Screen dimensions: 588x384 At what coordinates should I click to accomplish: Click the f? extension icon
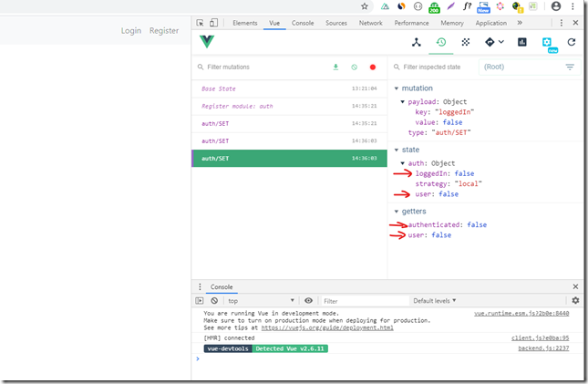point(467,6)
